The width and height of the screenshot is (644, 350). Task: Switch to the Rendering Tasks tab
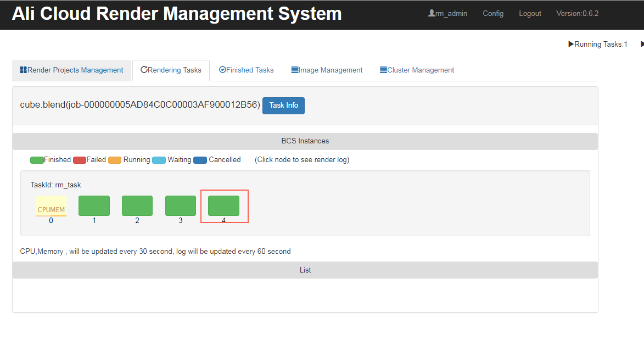[x=171, y=70]
